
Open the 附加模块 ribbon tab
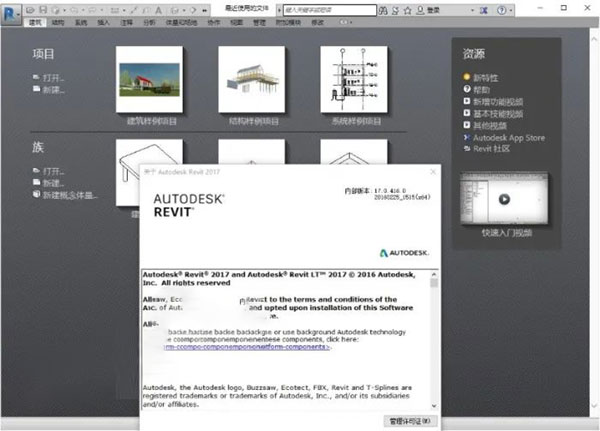(288, 23)
